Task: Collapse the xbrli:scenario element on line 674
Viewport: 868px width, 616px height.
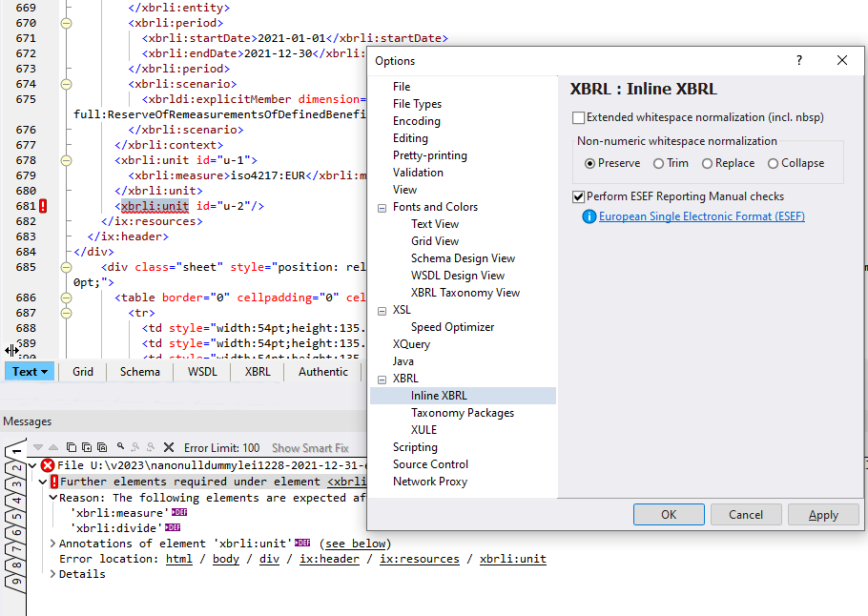Action: [66, 84]
